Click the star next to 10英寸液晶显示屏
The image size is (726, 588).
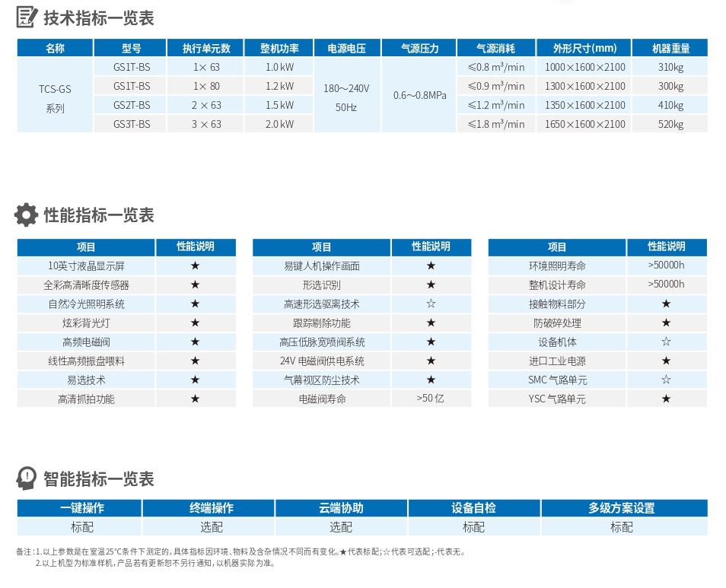[196, 265]
